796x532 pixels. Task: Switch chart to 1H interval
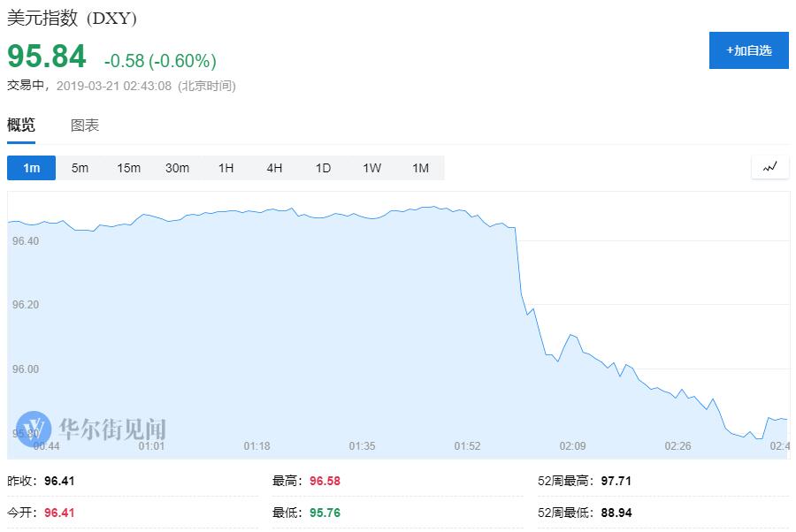point(226,168)
